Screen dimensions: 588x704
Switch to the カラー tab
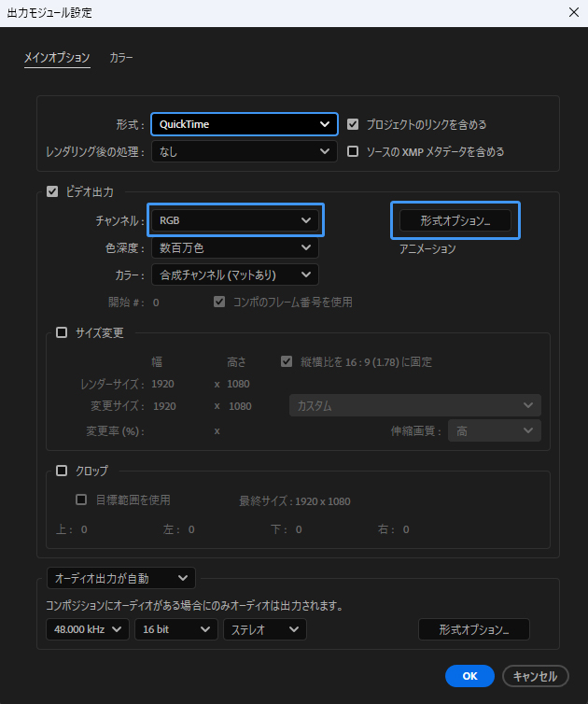121,58
